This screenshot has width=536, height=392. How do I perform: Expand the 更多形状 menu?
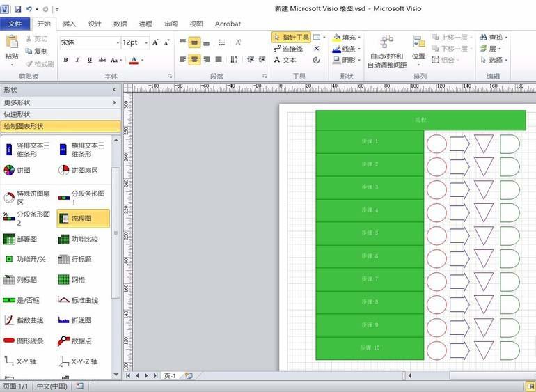coord(59,102)
